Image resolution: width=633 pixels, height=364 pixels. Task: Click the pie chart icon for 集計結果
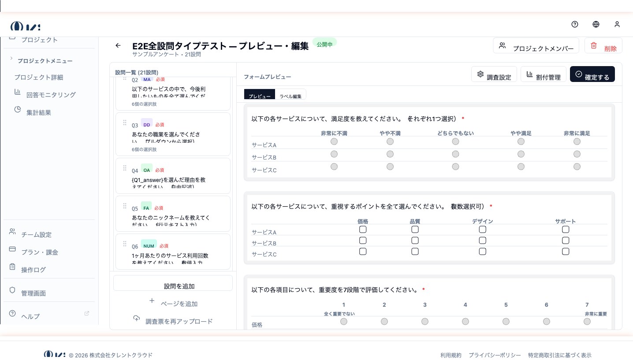click(x=18, y=109)
